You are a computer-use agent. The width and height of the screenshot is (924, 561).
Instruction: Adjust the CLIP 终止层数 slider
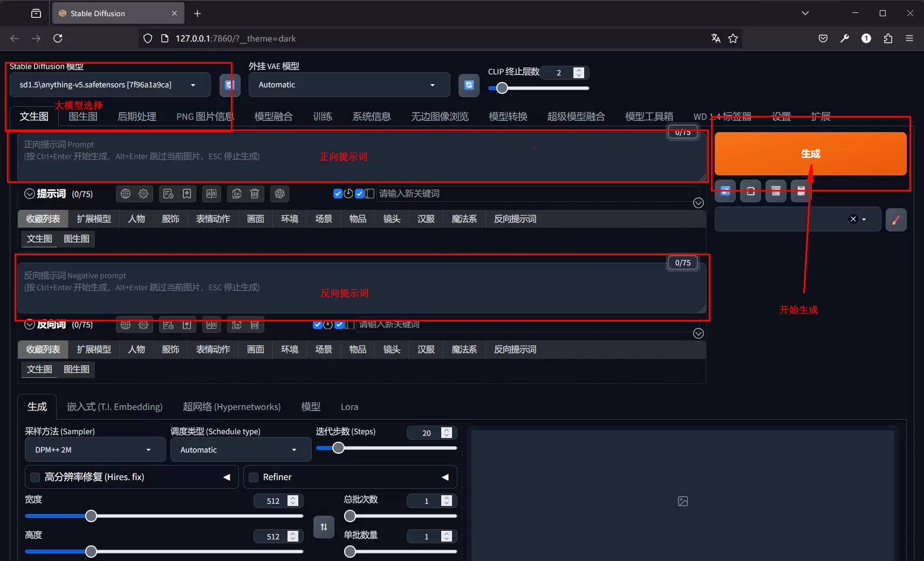pos(538,88)
